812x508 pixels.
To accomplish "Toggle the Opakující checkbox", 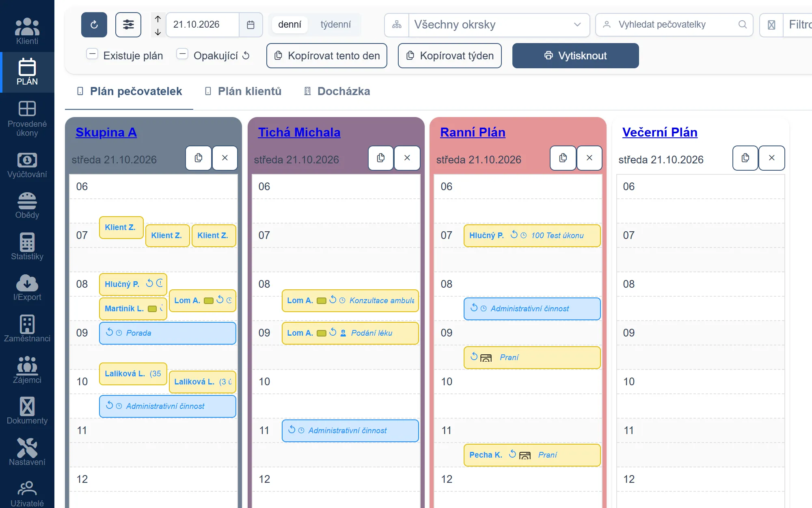I will point(182,54).
